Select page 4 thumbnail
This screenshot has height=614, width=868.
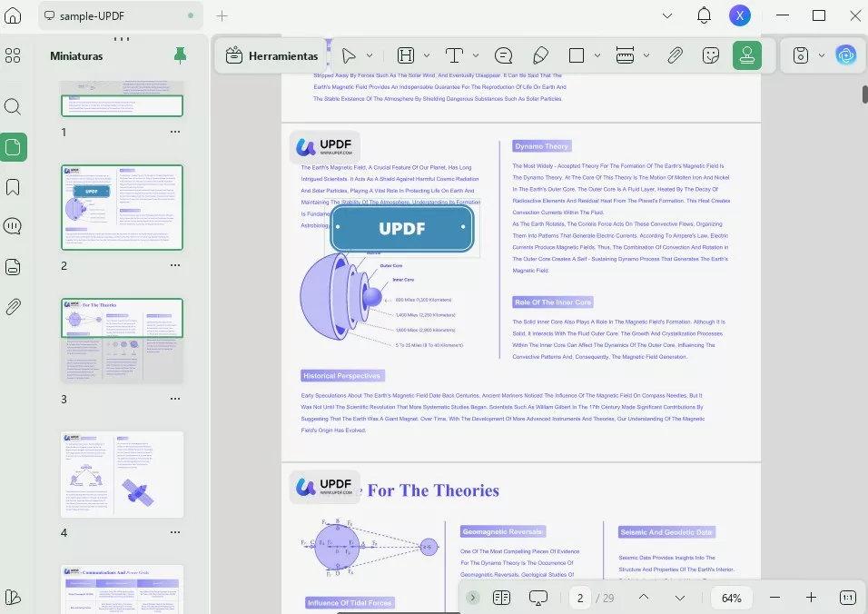(x=122, y=474)
